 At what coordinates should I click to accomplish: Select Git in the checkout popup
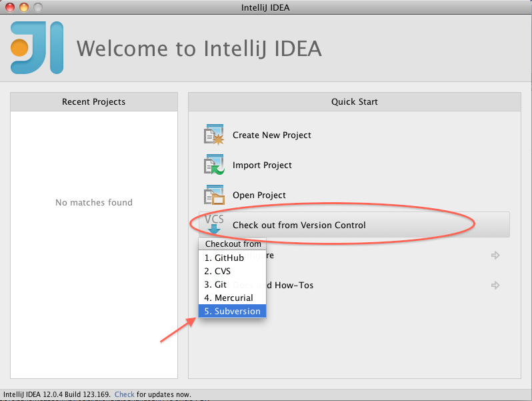pyautogui.click(x=233, y=284)
